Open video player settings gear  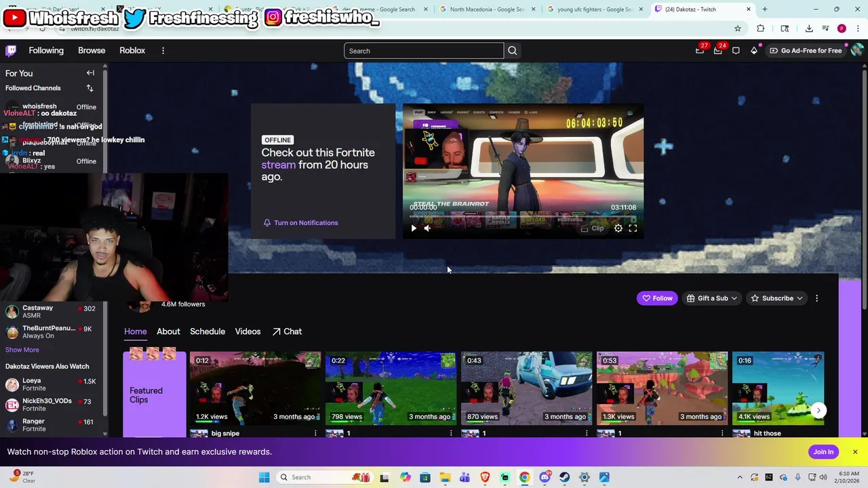pyautogui.click(x=618, y=228)
